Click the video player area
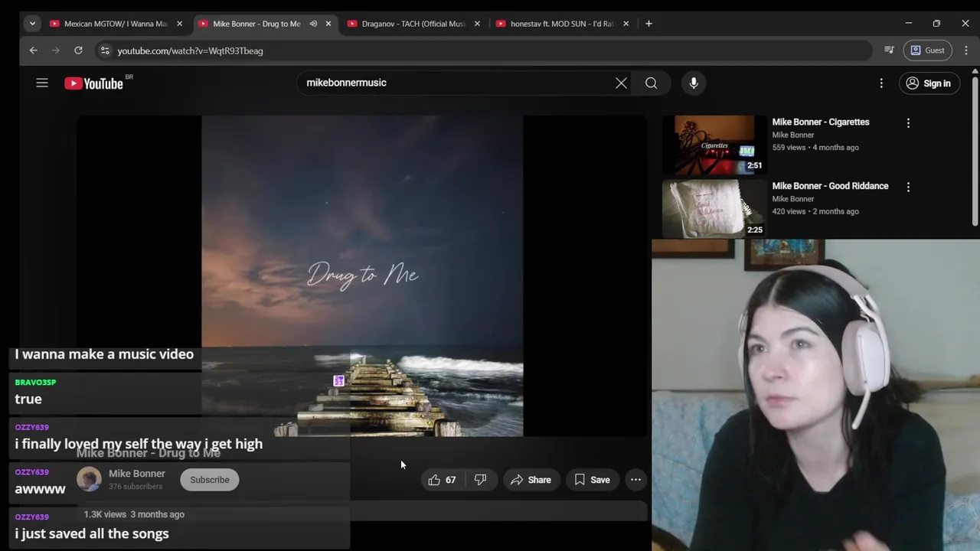The image size is (980, 551). [x=362, y=275]
